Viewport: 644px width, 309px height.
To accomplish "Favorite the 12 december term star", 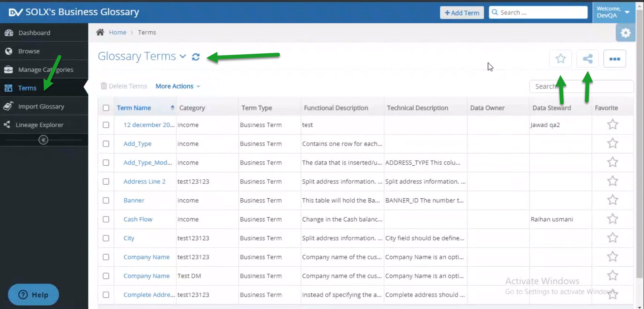I will pos(612,124).
